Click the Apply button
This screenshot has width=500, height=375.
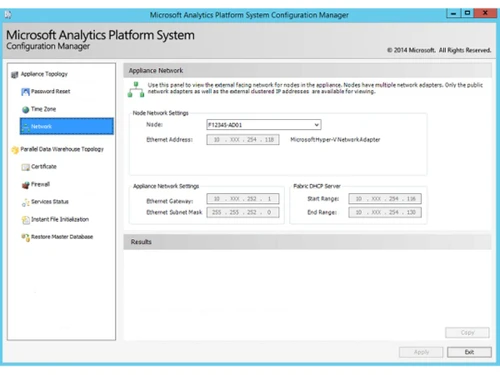[421, 352]
